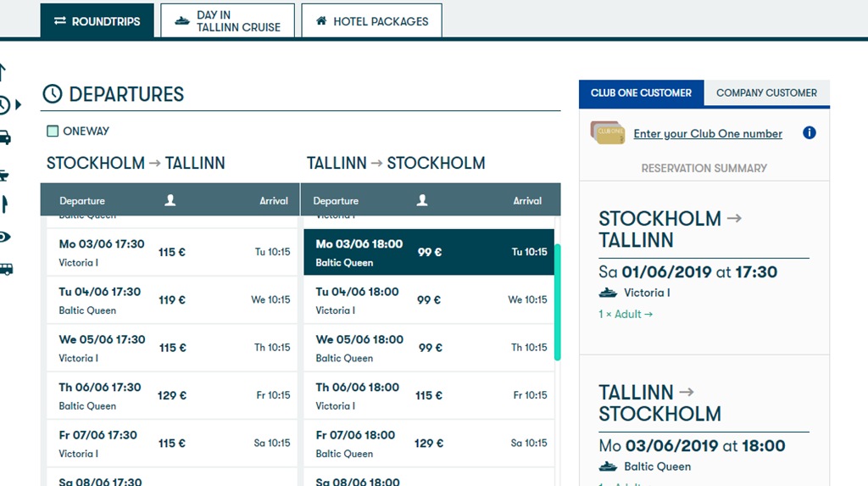Click the up arrow icon in sidebar
868x486 pixels.
(3, 72)
